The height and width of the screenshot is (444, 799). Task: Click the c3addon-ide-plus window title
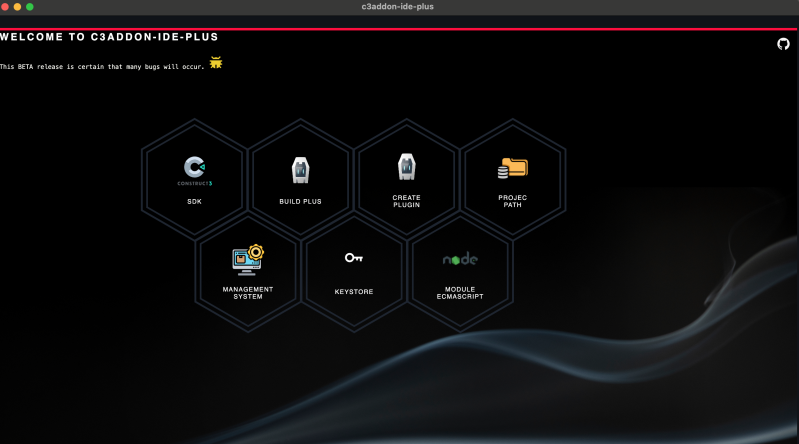(397, 7)
